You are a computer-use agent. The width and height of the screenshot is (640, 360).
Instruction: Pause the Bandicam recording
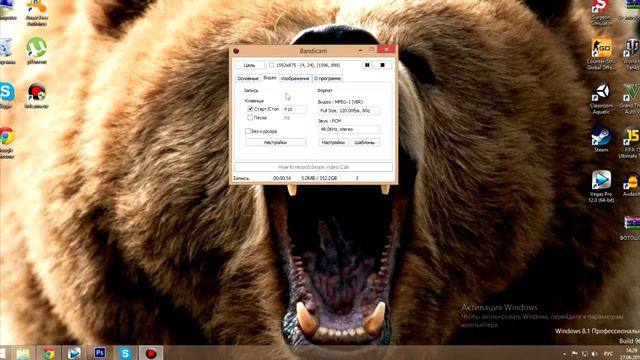(x=367, y=65)
